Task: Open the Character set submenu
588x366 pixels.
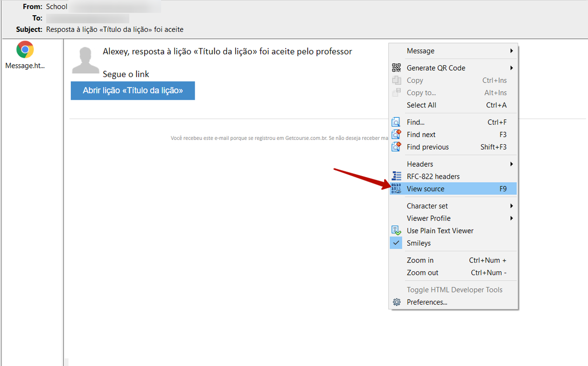Action: [x=511, y=206]
